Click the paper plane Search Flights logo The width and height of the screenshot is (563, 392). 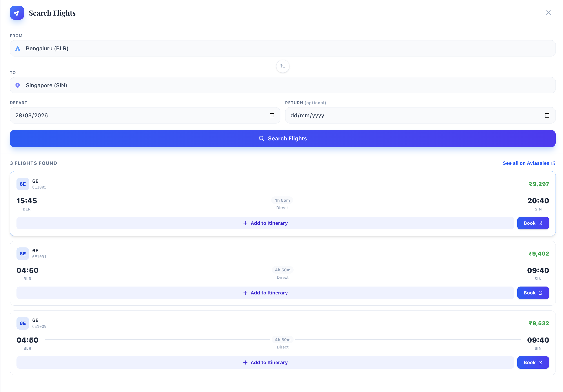[x=17, y=13]
